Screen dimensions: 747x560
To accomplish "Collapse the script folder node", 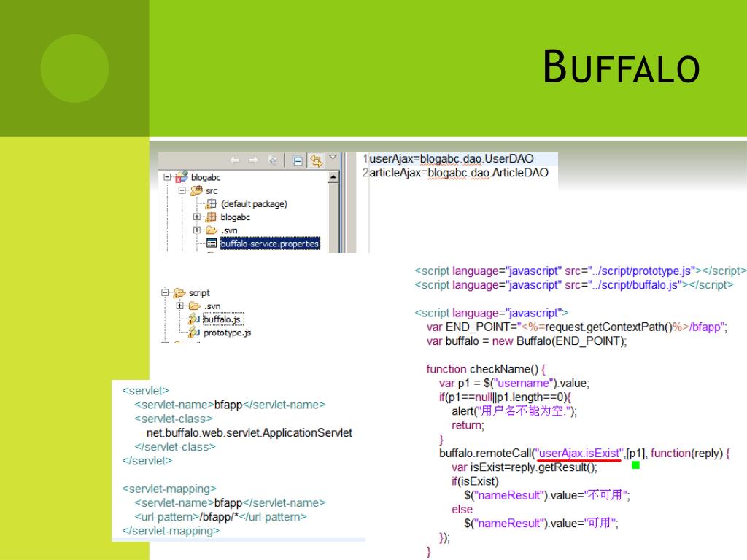I will 165,292.
